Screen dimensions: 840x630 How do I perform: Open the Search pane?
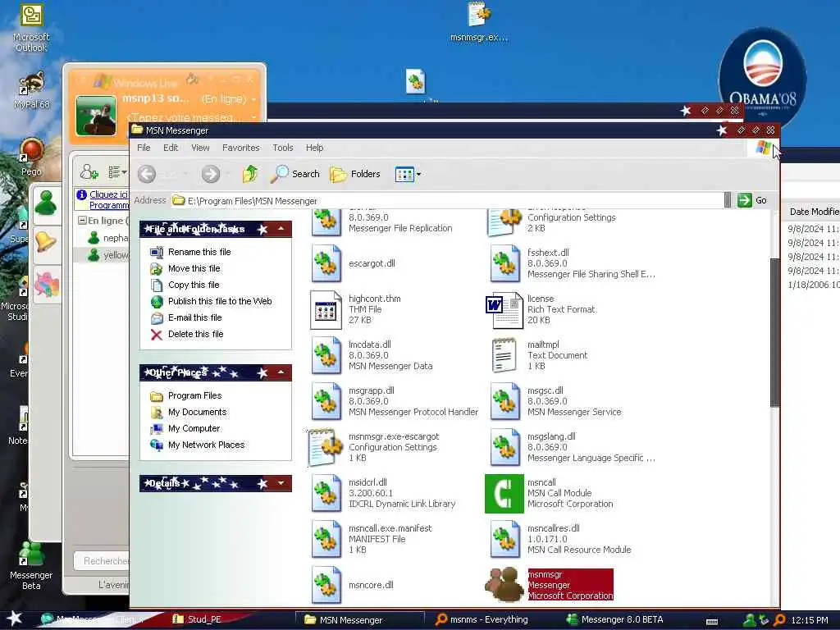(x=294, y=174)
